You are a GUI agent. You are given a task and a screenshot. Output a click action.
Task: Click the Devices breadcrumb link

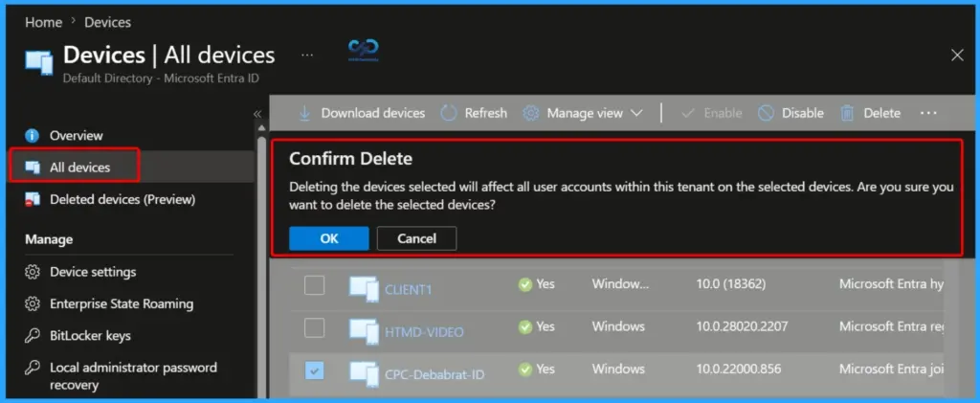107,22
